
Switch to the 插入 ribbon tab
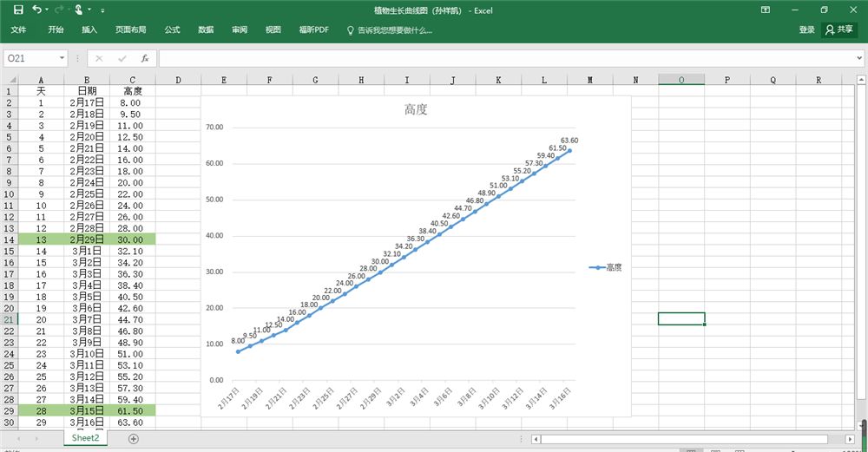point(89,29)
